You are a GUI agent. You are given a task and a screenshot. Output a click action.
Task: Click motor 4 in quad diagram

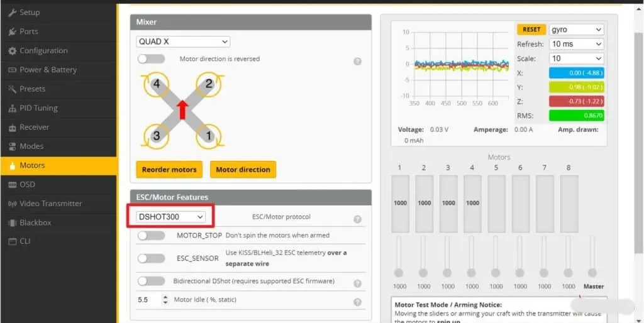(x=156, y=85)
